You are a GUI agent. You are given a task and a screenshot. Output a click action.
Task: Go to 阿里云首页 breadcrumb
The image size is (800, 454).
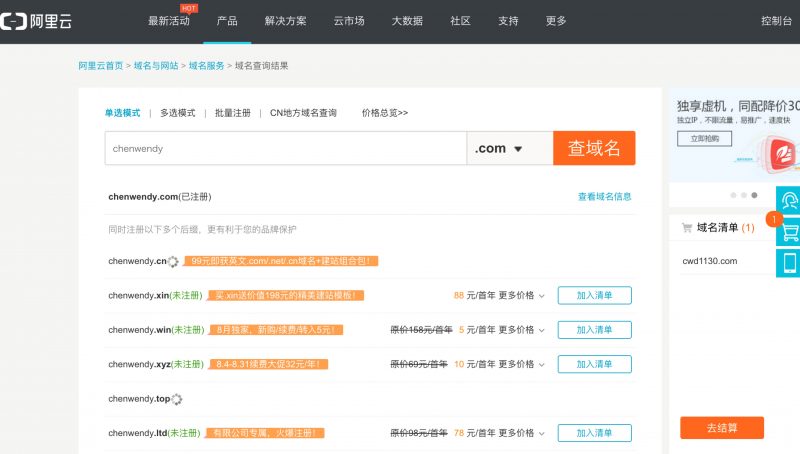coord(101,66)
